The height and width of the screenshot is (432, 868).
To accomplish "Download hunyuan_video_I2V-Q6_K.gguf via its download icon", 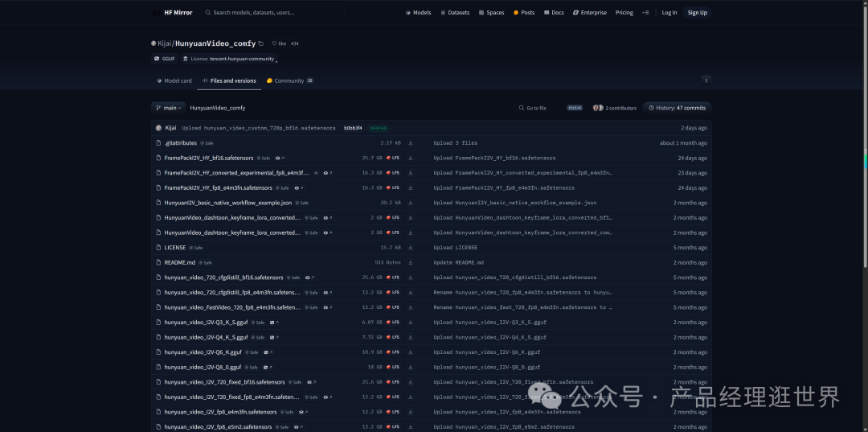I will pyautogui.click(x=411, y=352).
